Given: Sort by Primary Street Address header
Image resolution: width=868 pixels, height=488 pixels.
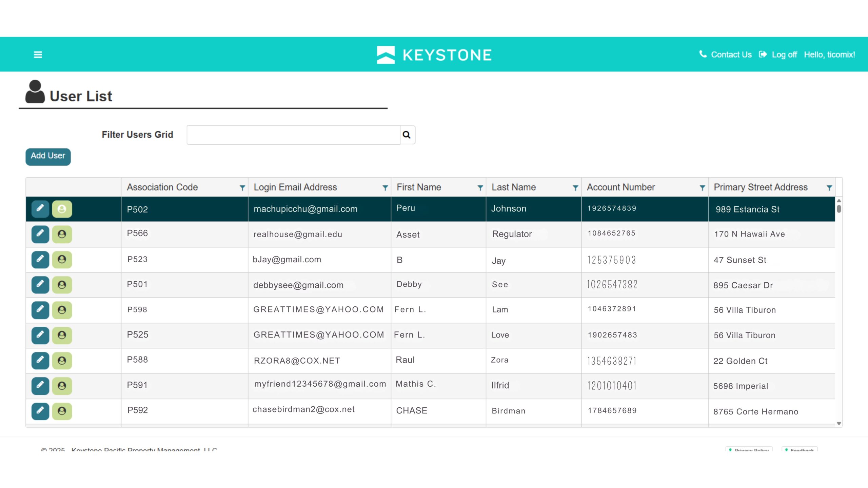Looking at the screenshot, I should tap(761, 187).
